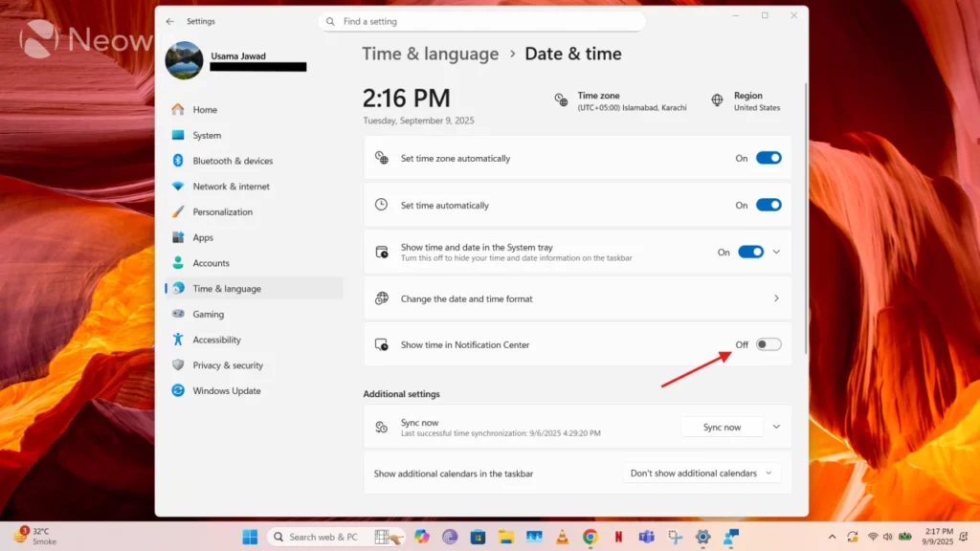Expand the System tray time options chevron
The height and width of the screenshot is (551, 980).
click(x=776, y=252)
